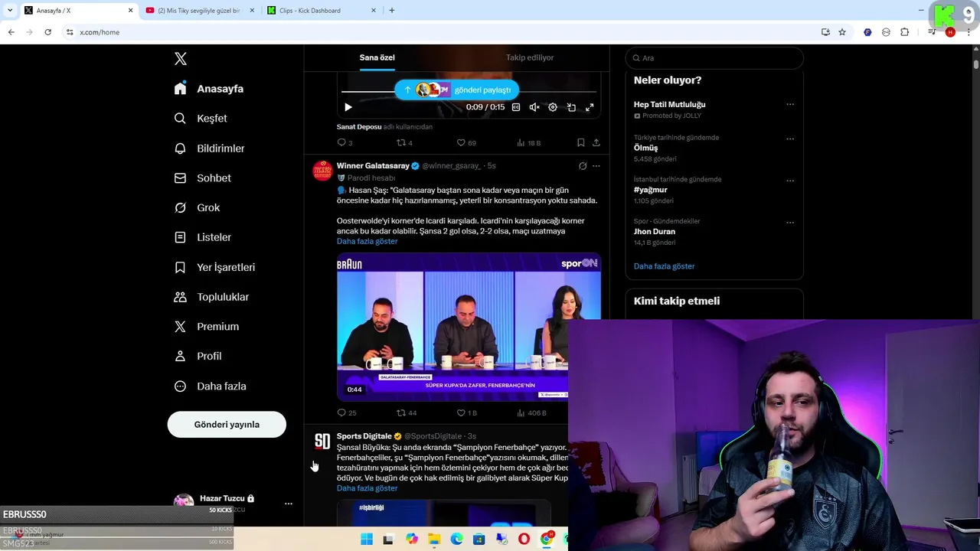Open more options for Hep Tatil Mutluluğu
980x551 pixels.
pos(790,105)
